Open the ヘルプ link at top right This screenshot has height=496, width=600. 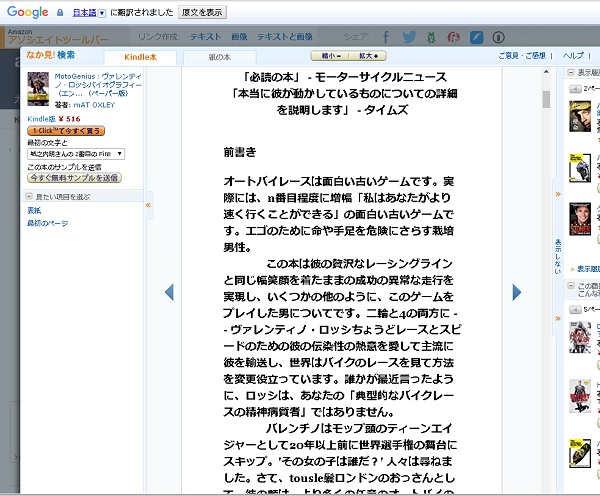point(572,56)
